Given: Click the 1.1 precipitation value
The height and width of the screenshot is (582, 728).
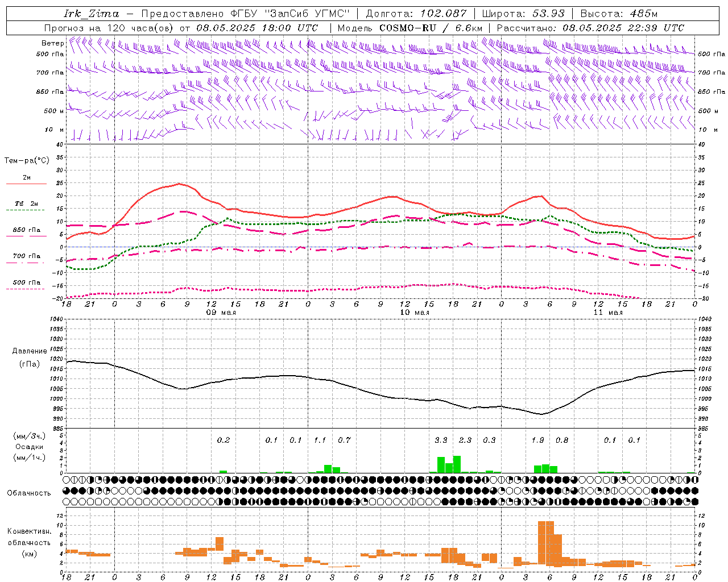Looking at the screenshot, I should click(x=320, y=440).
